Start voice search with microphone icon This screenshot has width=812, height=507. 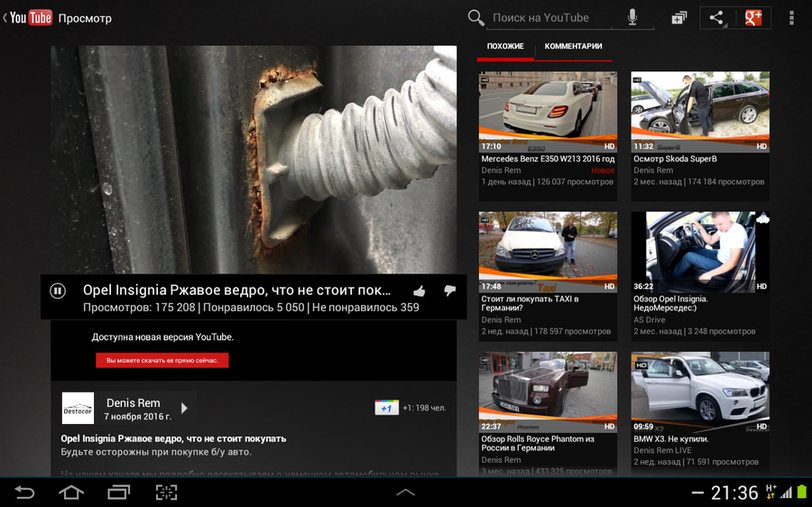(x=632, y=18)
